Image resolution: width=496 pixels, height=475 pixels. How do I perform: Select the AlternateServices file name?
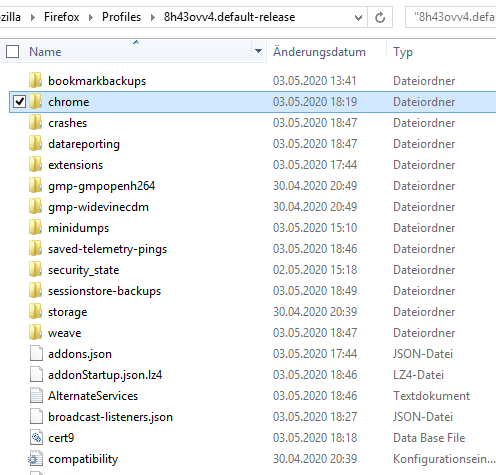click(93, 396)
